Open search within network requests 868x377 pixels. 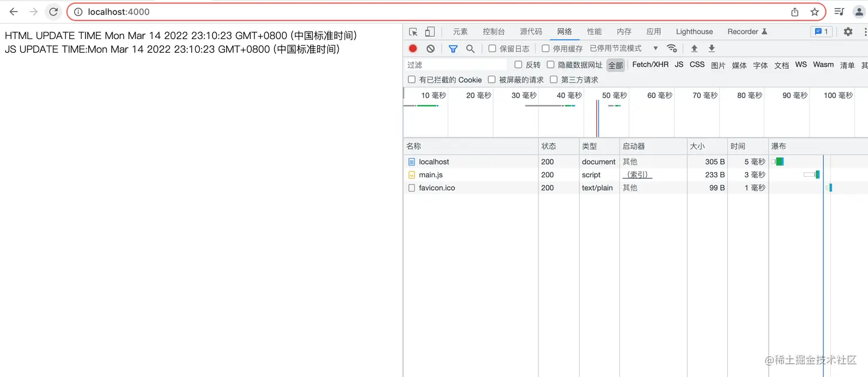pyautogui.click(x=470, y=48)
